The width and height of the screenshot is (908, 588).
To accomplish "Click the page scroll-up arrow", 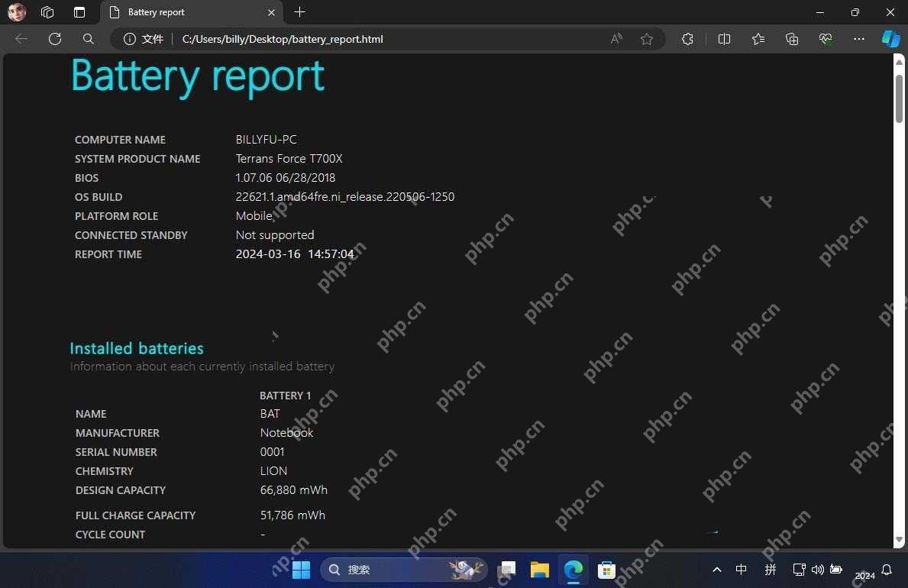I will pyautogui.click(x=899, y=61).
